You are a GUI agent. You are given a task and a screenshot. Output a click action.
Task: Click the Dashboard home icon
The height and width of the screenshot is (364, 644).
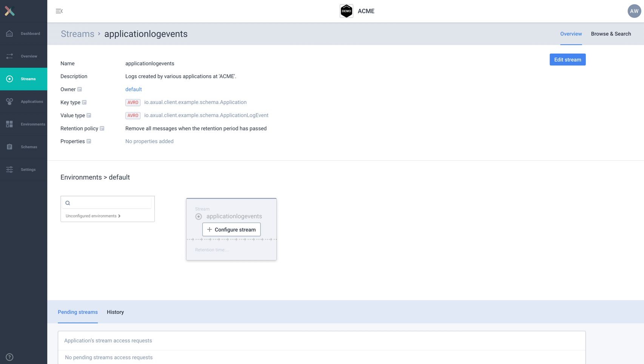click(x=9, y=34)
